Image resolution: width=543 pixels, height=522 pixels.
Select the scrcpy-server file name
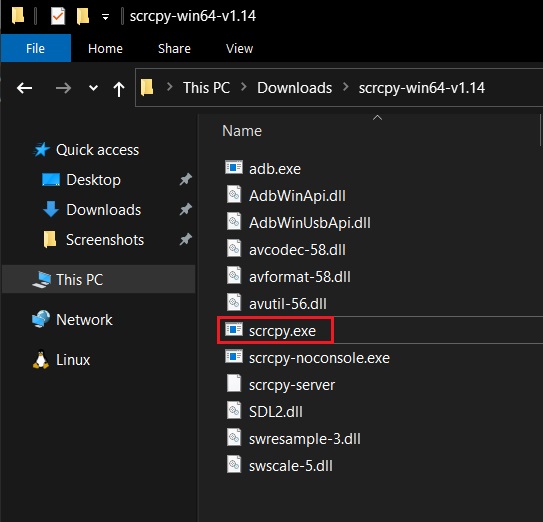292,385
